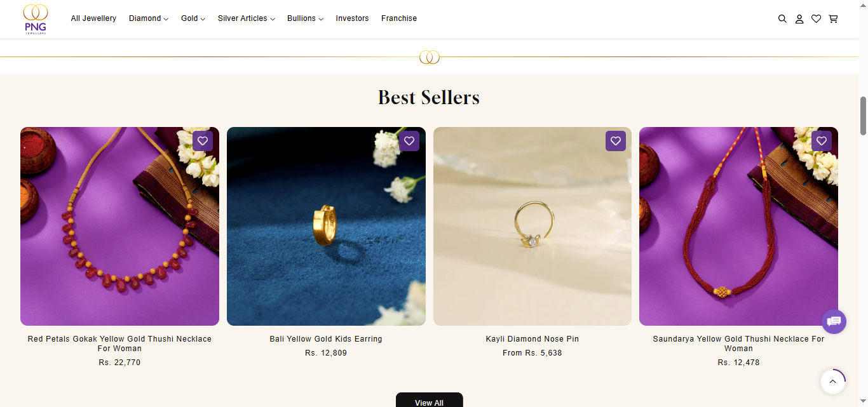Add Kayli Diamond Nose Pin to wishlist

tap(616, 141)
